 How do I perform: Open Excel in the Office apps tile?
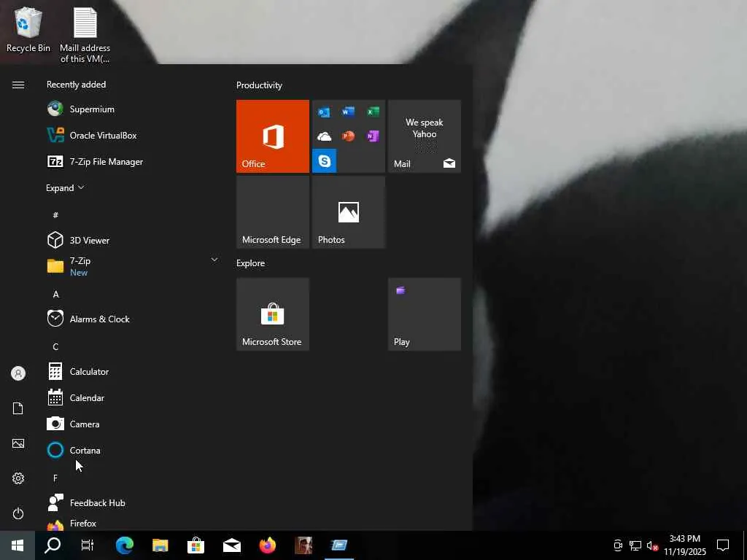tap(373, 112)
